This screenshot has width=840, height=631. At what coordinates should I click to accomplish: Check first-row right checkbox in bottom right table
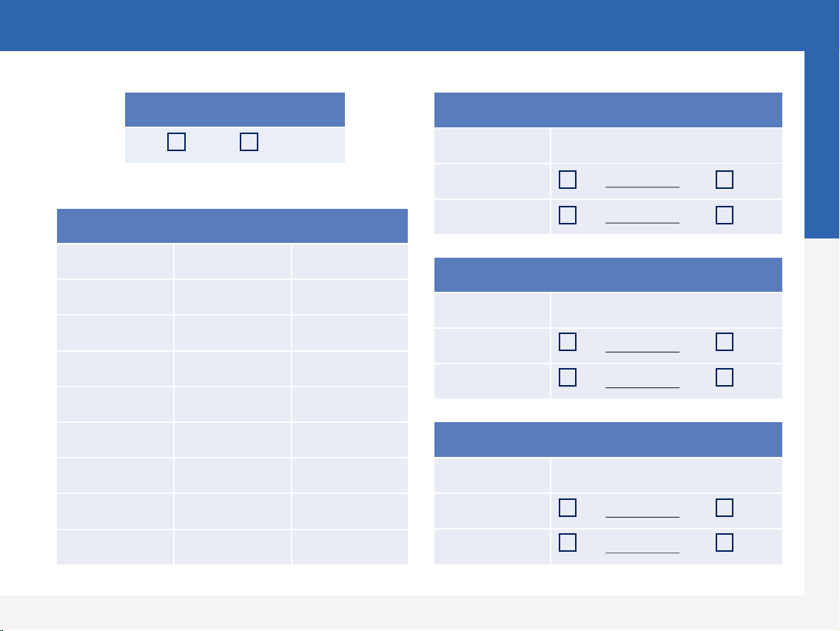coord(725,507)
